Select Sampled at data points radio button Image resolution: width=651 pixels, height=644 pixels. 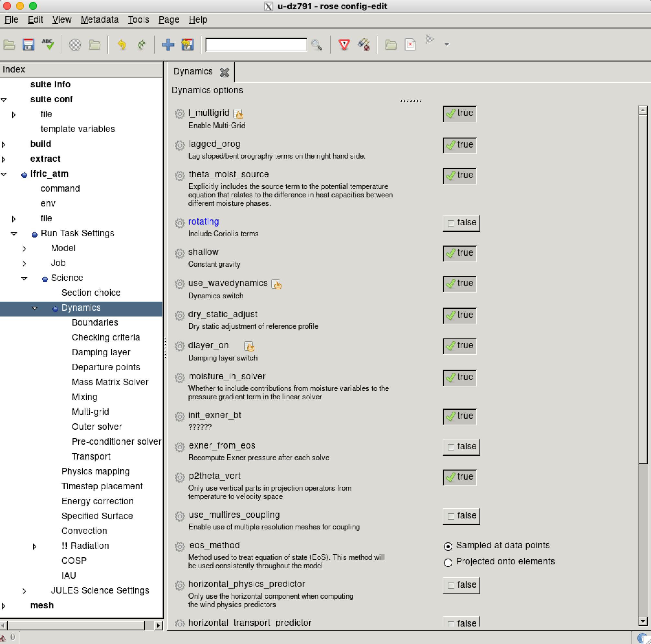448,546
